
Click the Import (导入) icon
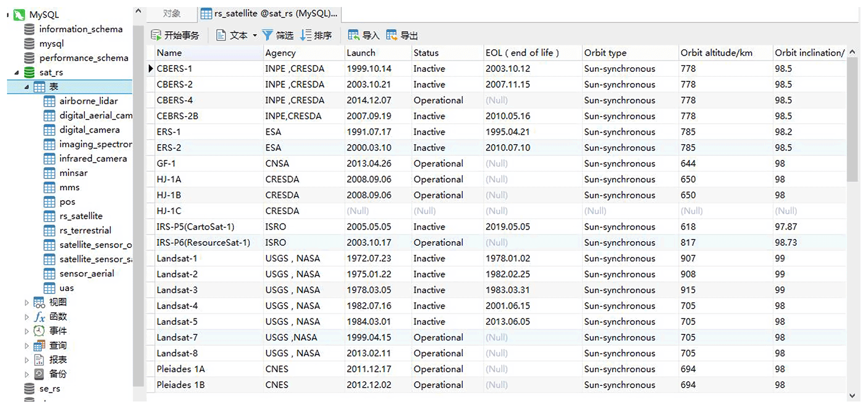pyautogui.click(x=354, y=35)
